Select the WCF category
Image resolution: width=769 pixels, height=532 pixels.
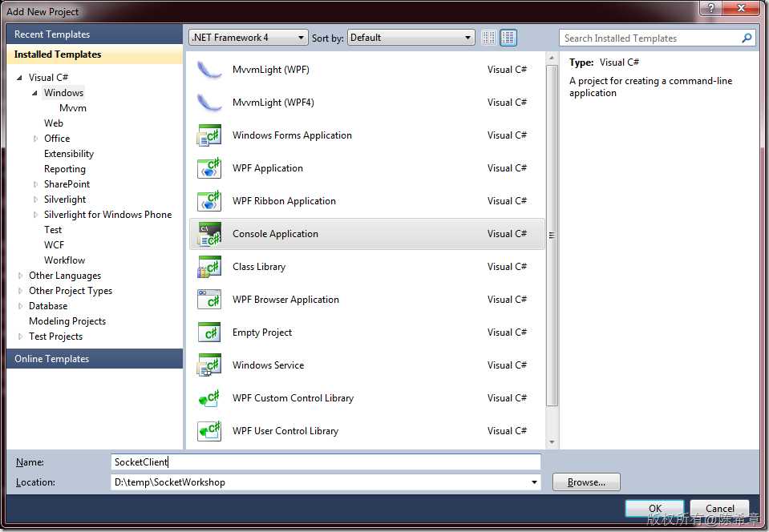pos(54,245)
